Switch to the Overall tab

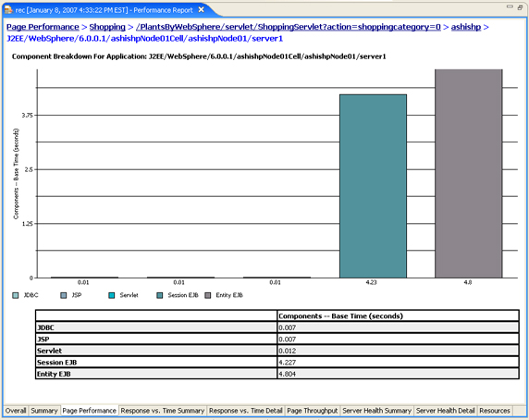16,411
